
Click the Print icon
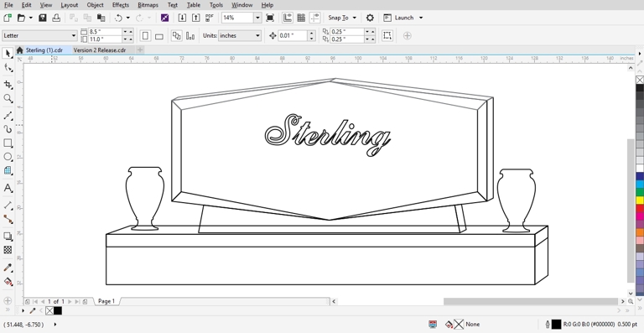(x=56, y=18)
